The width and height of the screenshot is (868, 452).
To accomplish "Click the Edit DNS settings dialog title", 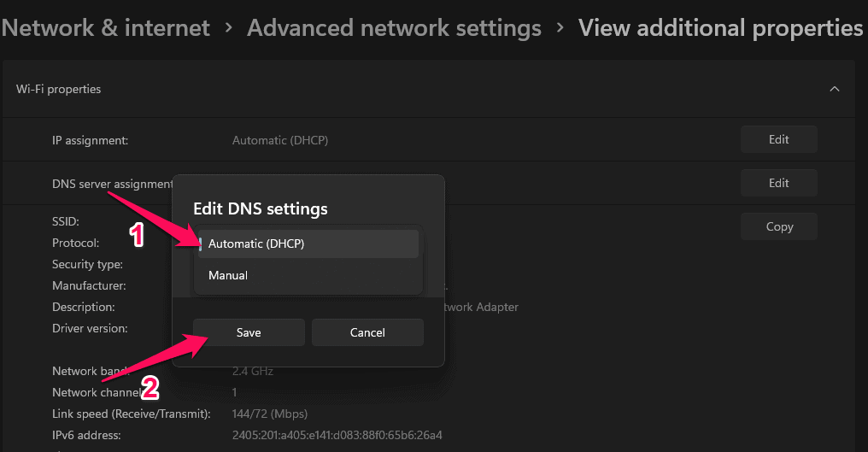I will click(261, 209).
